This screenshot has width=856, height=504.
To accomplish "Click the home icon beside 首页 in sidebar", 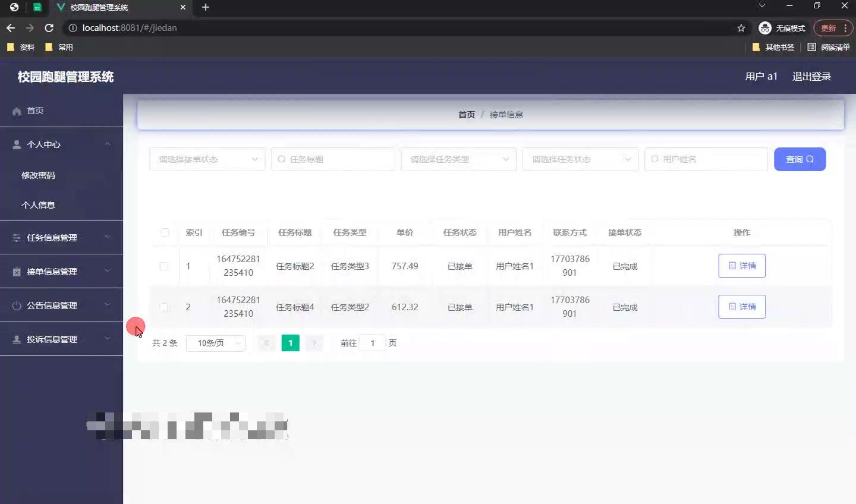I will [17, 111].
